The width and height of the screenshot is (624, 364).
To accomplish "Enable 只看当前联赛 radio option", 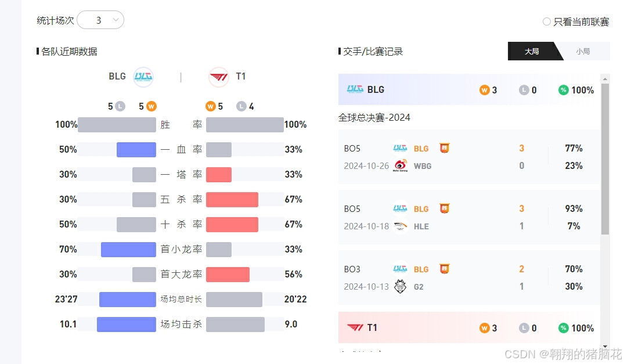I will (547, 21).
